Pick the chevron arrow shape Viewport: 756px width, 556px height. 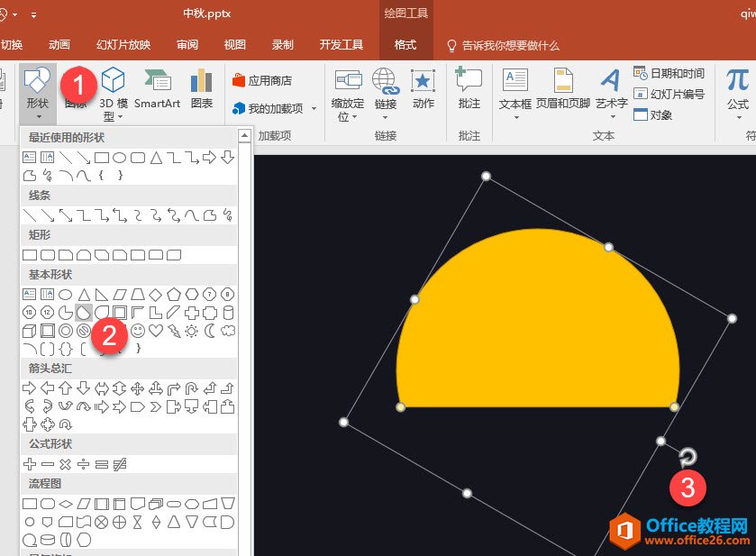[x=155, y=407]
